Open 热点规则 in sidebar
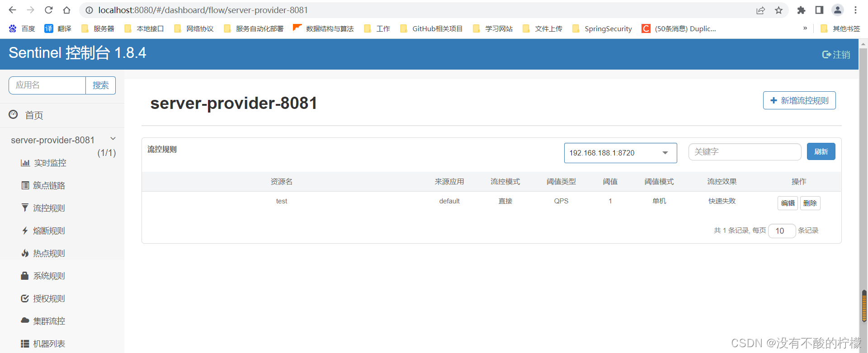 pos(49,253)
